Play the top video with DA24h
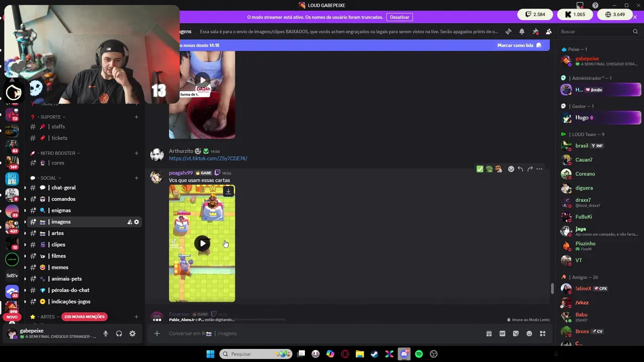The image size is (644, 362). point(202,80)
